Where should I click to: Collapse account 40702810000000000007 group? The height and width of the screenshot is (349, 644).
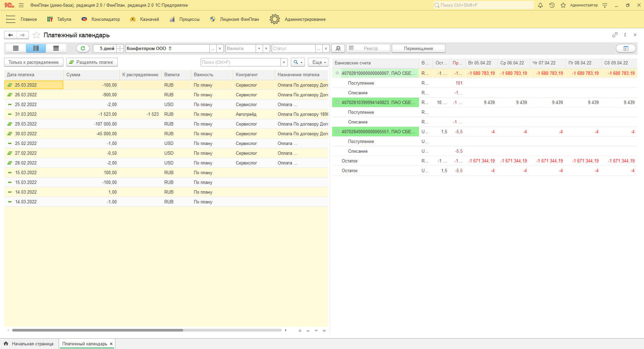[337, 73]
